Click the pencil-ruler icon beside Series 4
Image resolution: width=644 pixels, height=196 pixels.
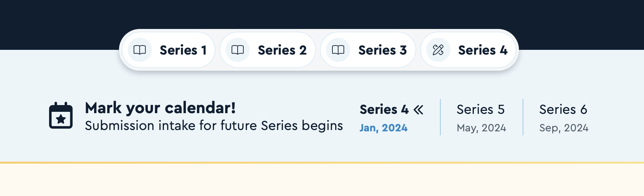click(438, 50)
